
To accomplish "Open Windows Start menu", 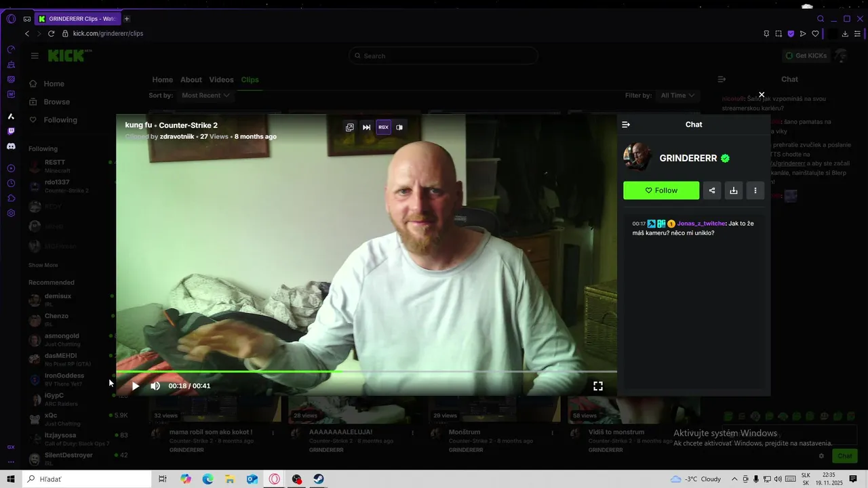I will (11, 479).
